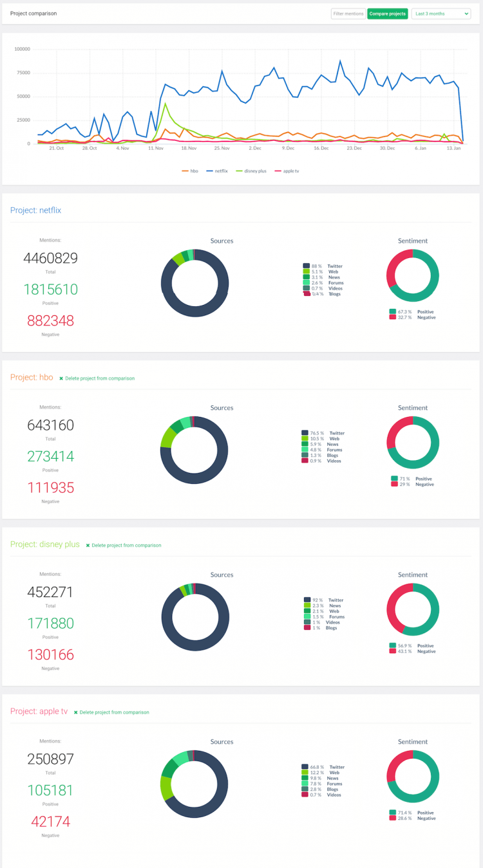The width and height of the screenshot is (483, 868).
Task: Click netflix total mentions 4460829
Action: pyautogui.click(x=50, y=259)
